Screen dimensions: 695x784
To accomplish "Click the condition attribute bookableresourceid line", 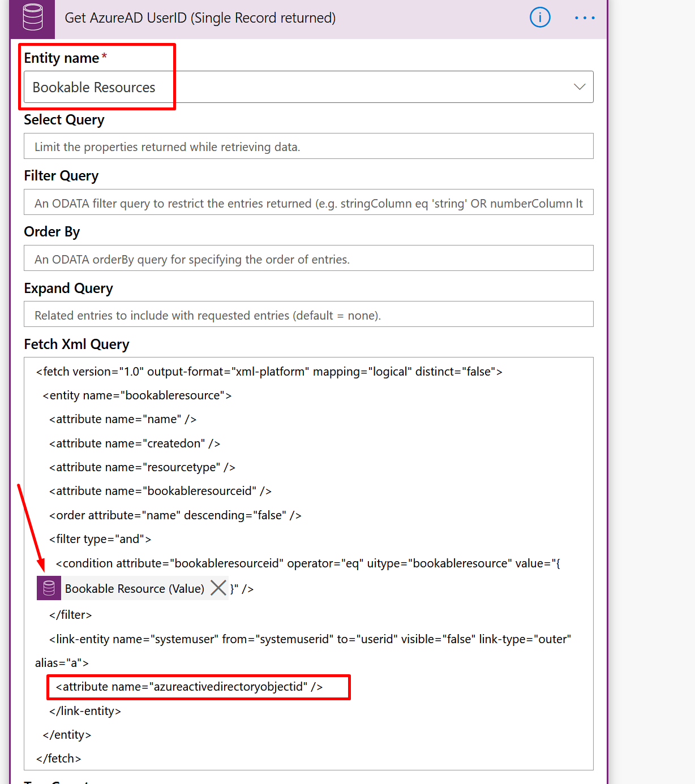I will click(x=307, y=563).
